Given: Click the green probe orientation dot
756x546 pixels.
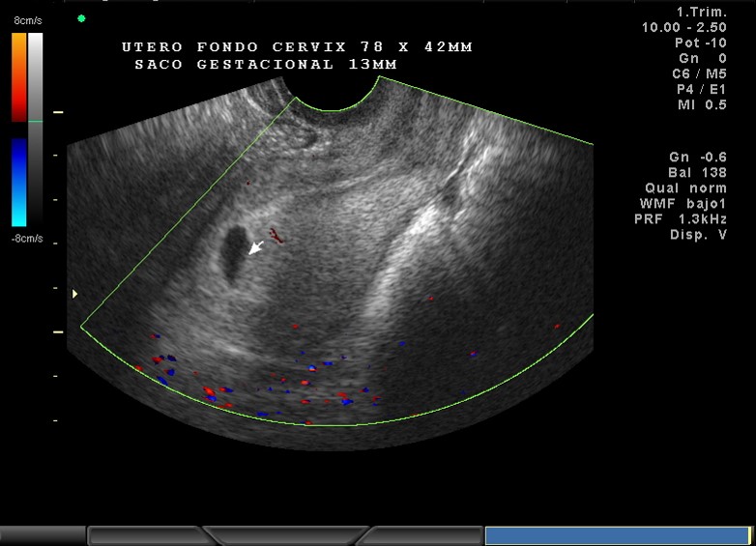Looking at the screenshot, I should [81, 18].
